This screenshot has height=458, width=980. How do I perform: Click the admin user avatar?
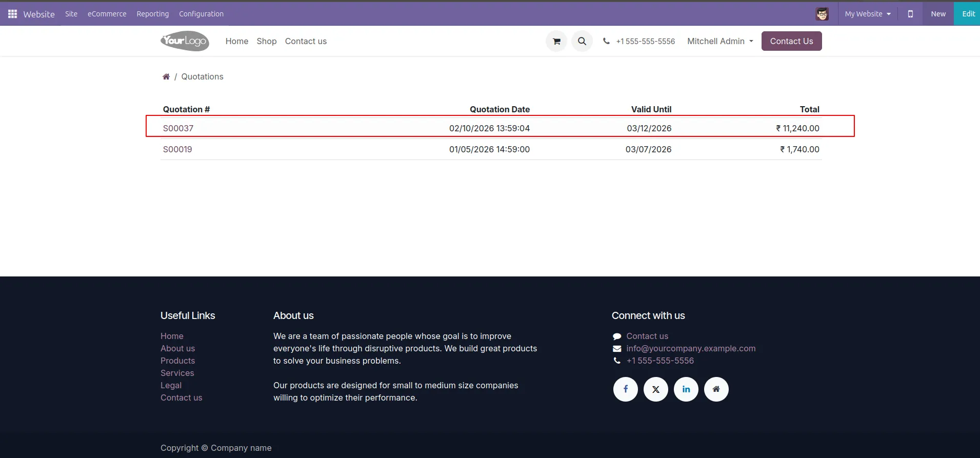point(822,14)
